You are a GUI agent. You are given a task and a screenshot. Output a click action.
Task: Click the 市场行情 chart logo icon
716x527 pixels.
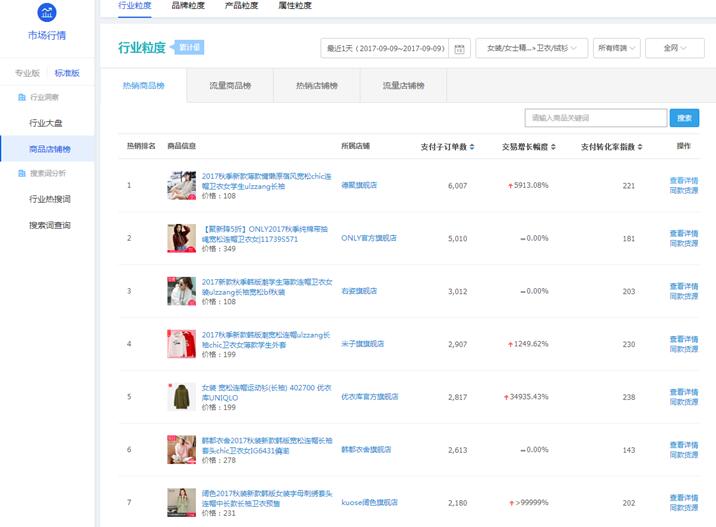coord(47,13)
